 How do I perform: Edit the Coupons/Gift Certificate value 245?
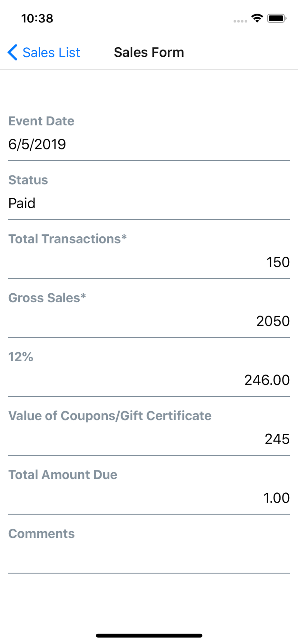[x=149, y=439]
